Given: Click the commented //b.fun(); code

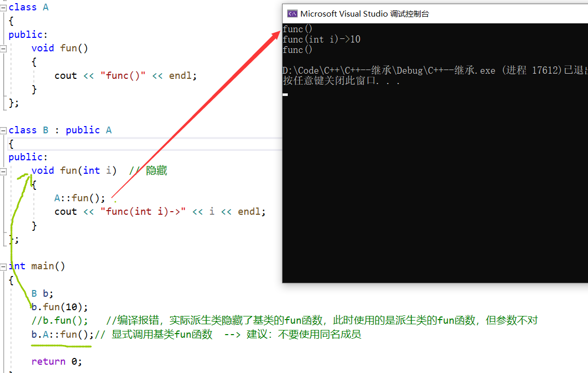Looking at the screenshot, I should [60, 321].
